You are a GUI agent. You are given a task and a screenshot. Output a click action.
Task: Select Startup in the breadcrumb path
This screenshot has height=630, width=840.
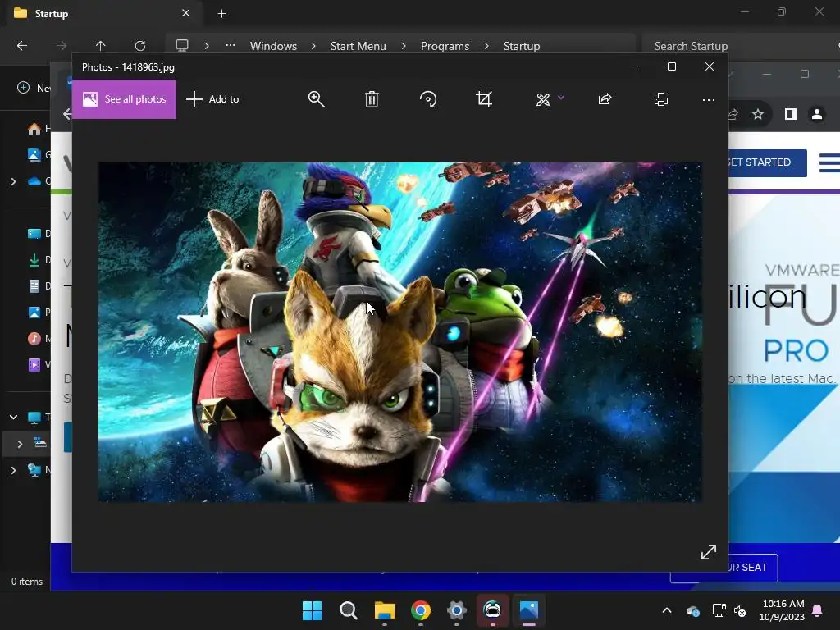521,46
